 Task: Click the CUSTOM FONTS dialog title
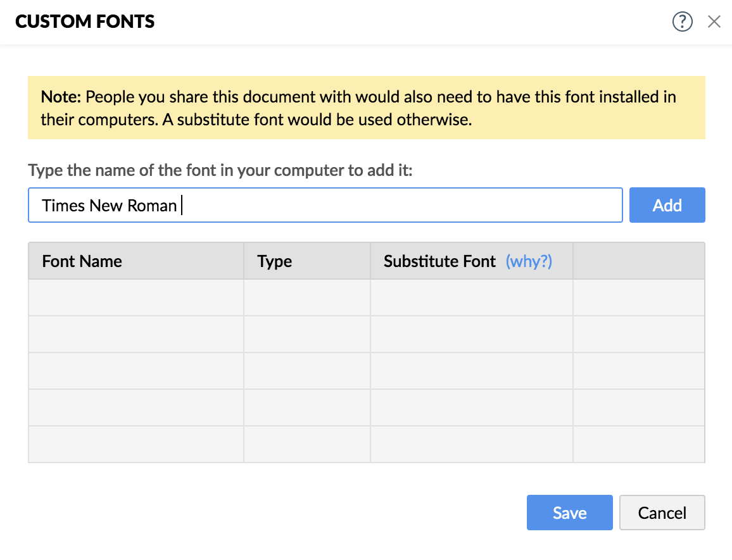pyautogui.click(x=85, y=22)
